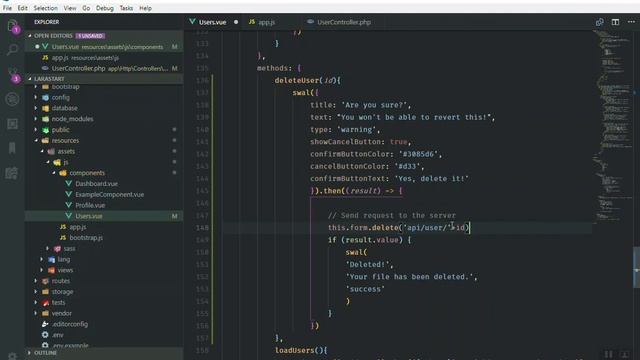
Task: Click JS icon next to bootstrap.js
Action: 63,238
